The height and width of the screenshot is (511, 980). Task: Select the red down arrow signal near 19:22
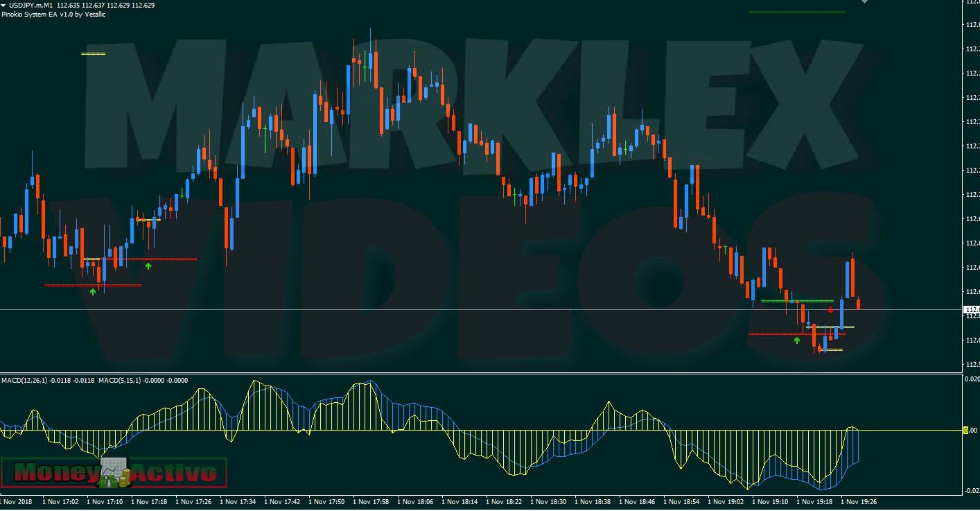(x=830, y=309)
